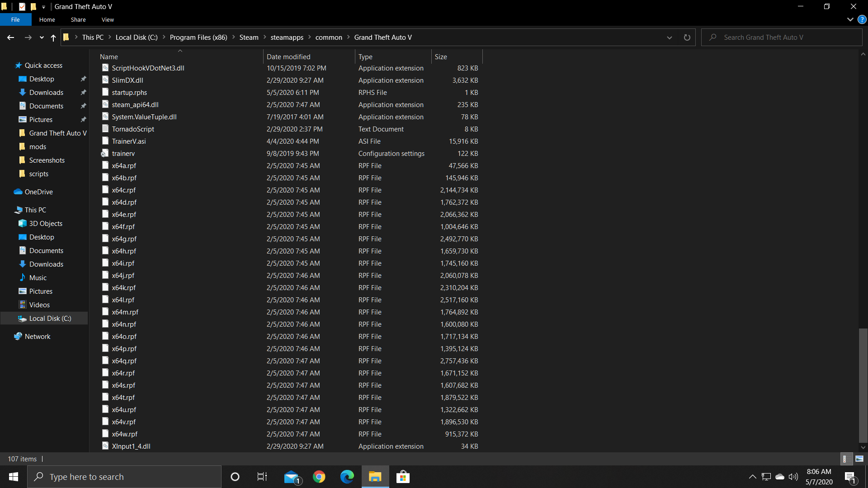The width and height of the screenshot is (868, 488).
Task: Open Task View on the taskbar
Action: pos(262,477)
